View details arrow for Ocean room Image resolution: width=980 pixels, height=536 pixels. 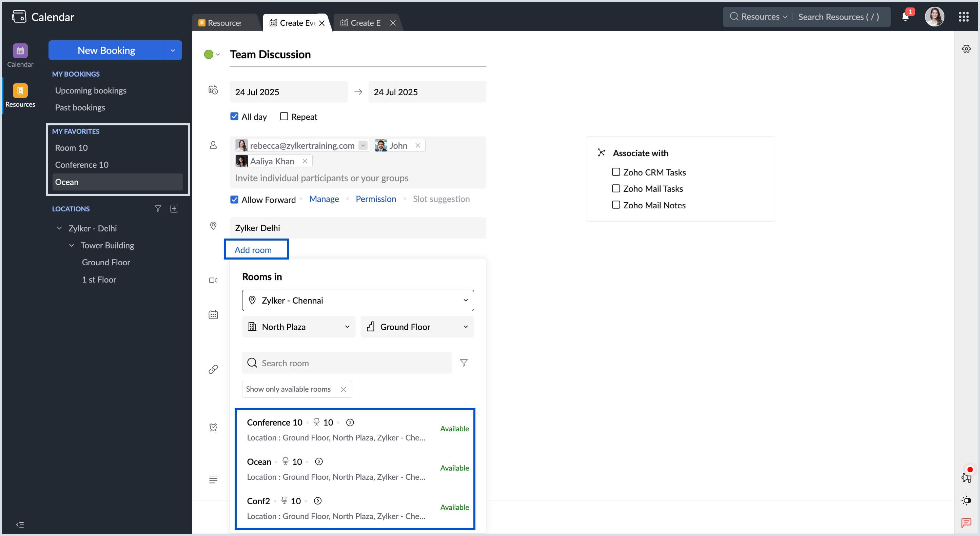click(x=319, y=461)
